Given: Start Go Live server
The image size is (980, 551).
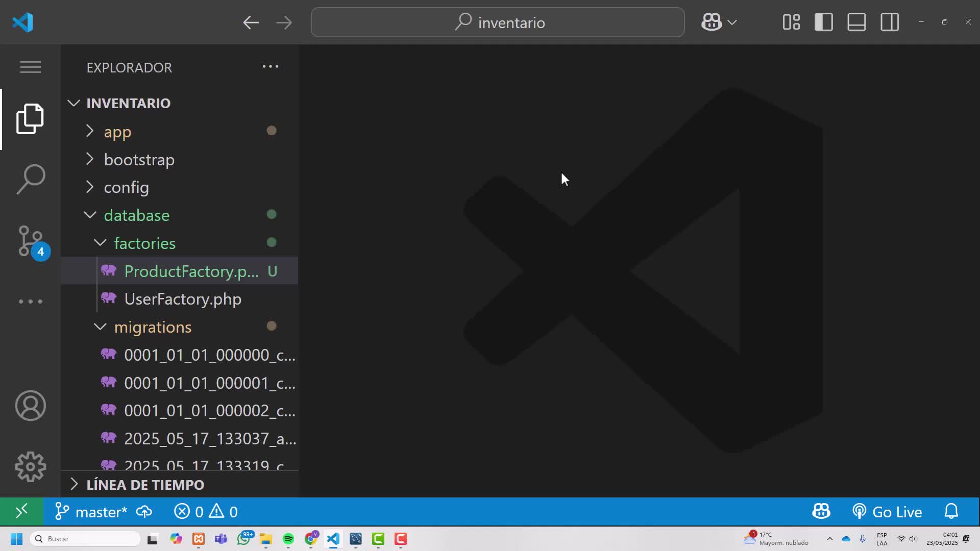Looking at the screenshot, I should point(887,512).
